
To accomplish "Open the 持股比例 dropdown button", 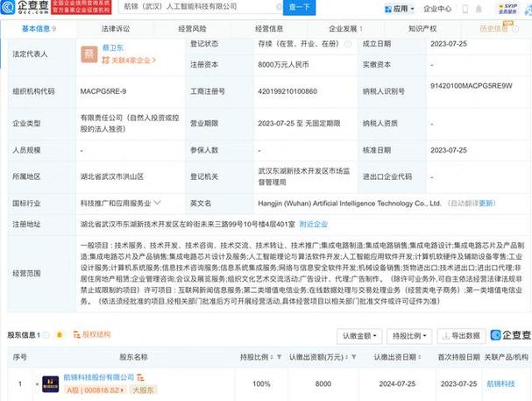I will click(x=409, y=336).
